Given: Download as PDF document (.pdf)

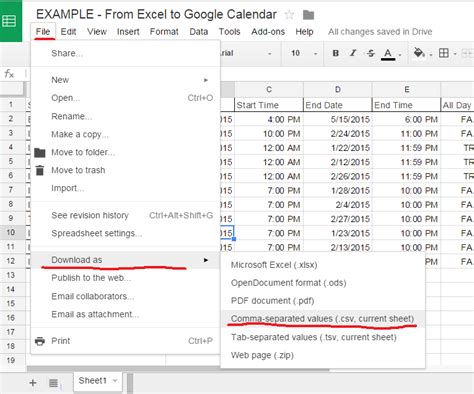Looking at the screenshot, I should point(323,301).
